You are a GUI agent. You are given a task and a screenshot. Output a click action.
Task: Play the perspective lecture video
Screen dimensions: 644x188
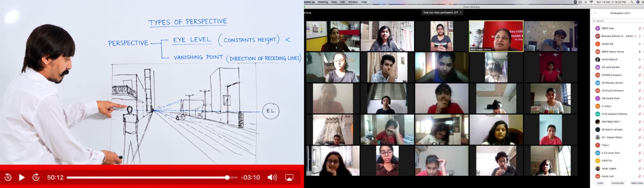(x=22, y=177)
